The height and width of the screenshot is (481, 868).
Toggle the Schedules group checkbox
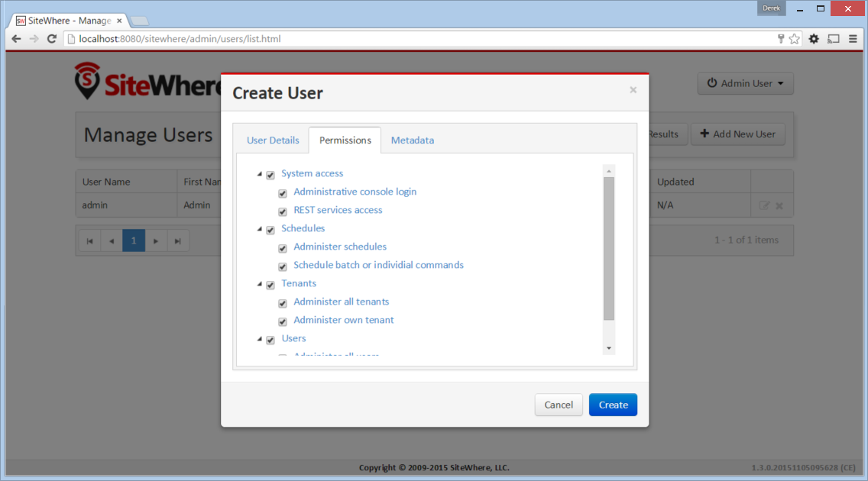[270, 230]
